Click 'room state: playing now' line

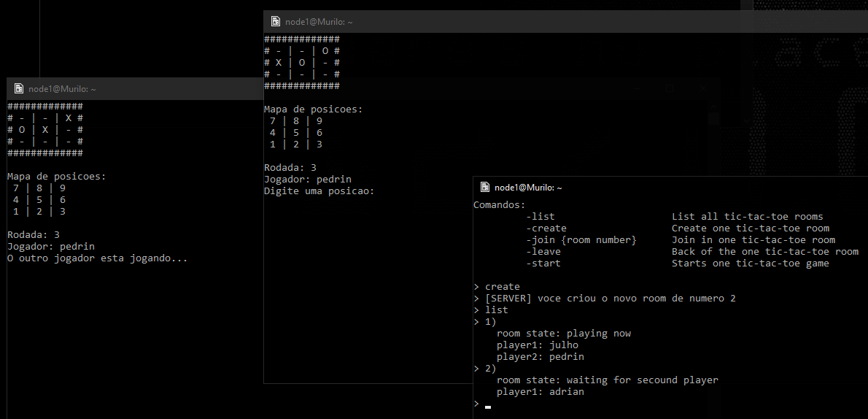tap(564, 334)
